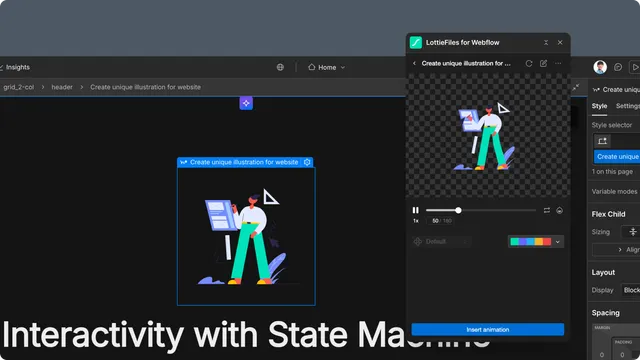Pause the animation preview

(x=416, y=210)
